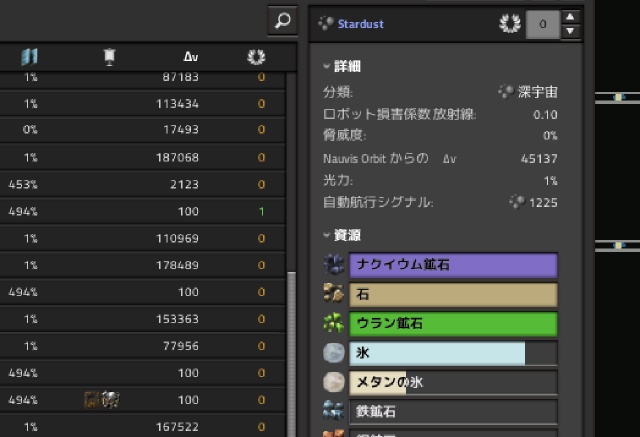Screen dimensions: 640x437
Task: Click the ナクイウム鉱石 ore icon
Action: tap(335, 265)
